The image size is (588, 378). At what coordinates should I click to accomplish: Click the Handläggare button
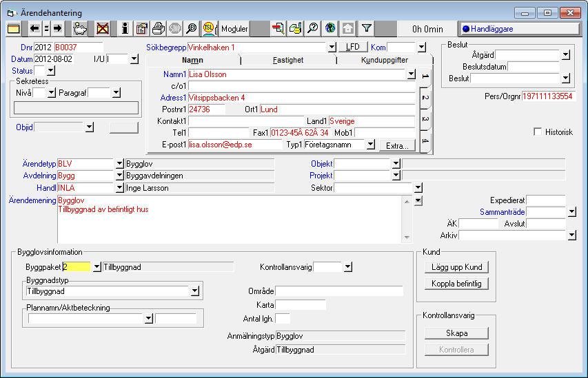click(x=519, y=29)
